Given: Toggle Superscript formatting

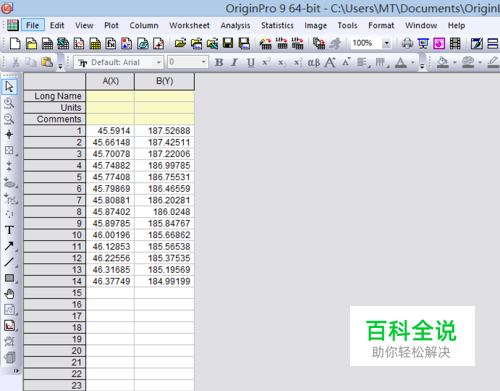Looking at the screenshot, I should click(x=266, y=62).
